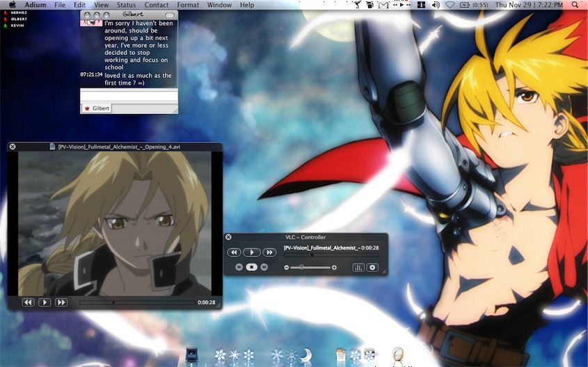This screenshot has height=367, width=588.
Task: Open the Adium application menu
Action: (35, 5)
